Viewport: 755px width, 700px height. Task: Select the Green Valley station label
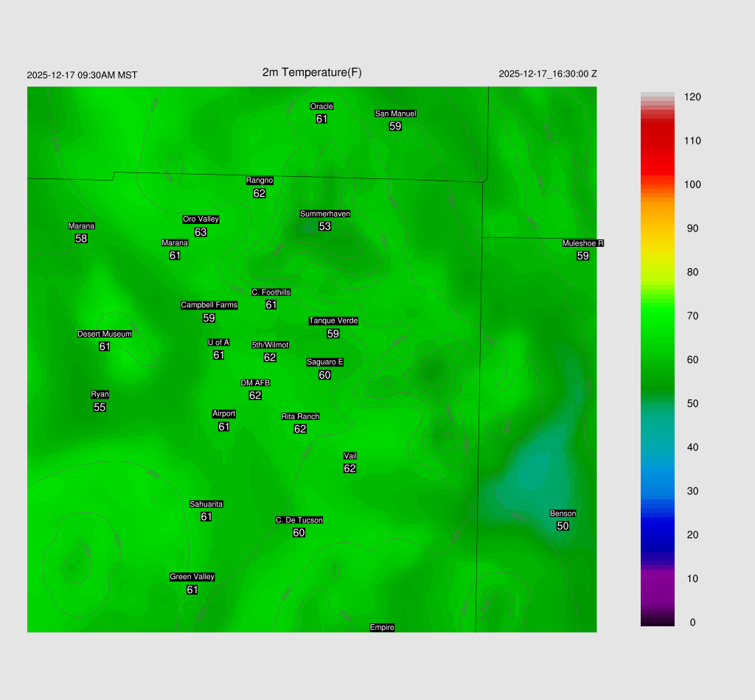tap(192, 577)
